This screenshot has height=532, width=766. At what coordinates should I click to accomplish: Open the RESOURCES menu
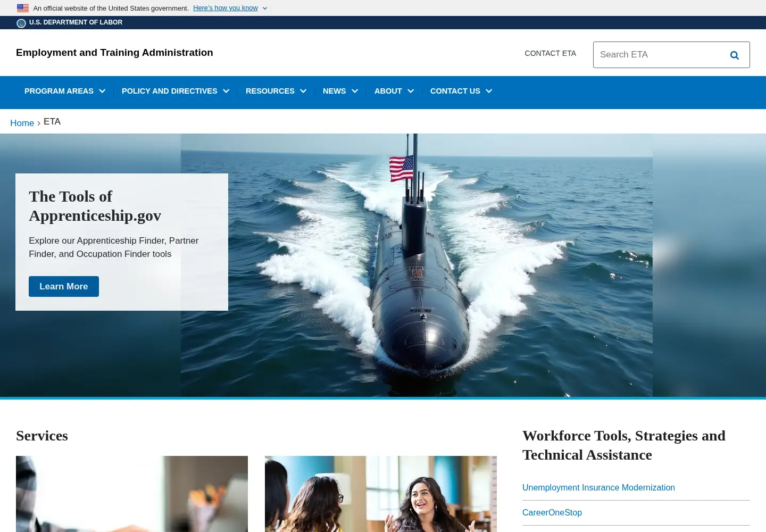tap(270, 91)
